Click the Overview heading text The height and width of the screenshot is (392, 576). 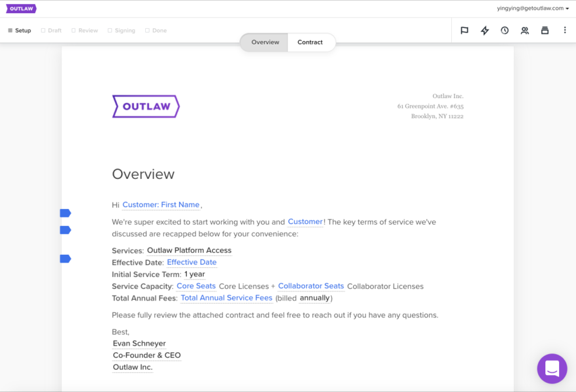(x=143, y=174)
